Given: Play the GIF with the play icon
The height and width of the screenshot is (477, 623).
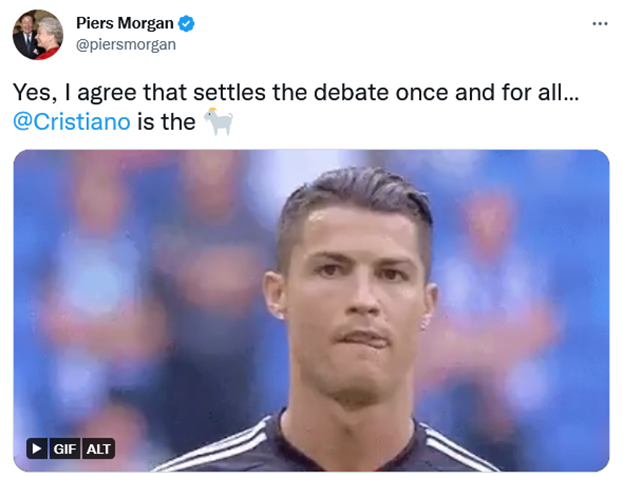Looking at the screenshot, I should [x=37, y=448].
